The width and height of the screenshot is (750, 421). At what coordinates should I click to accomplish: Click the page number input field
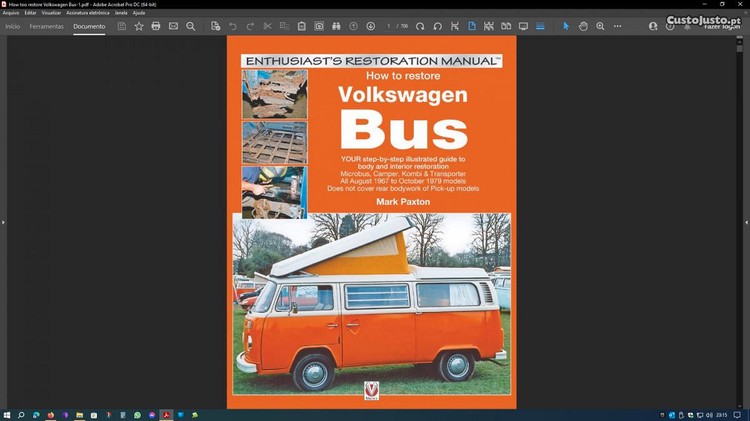coord(390,26)
